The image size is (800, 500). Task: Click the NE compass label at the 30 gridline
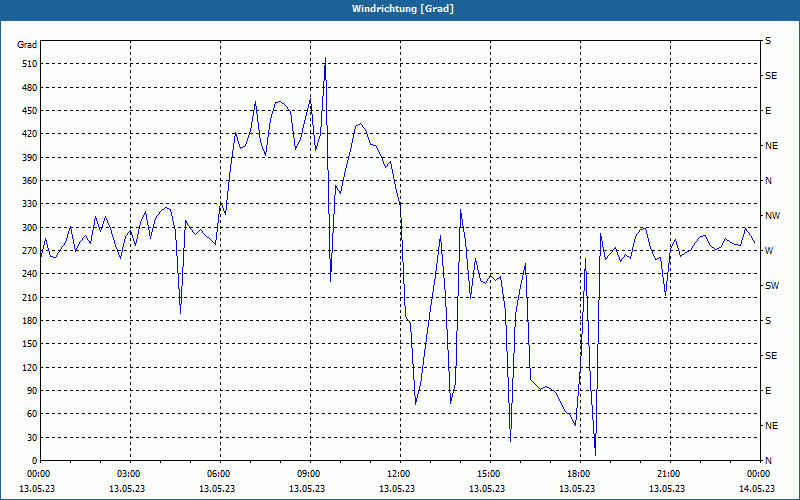click(x=772, y=426)
